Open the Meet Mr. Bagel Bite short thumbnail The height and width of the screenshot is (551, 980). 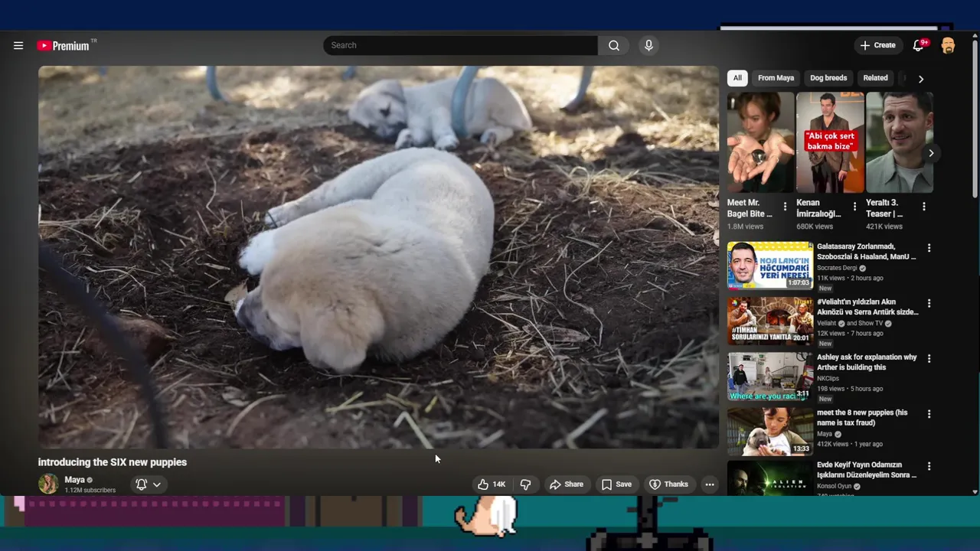[760, 142]
